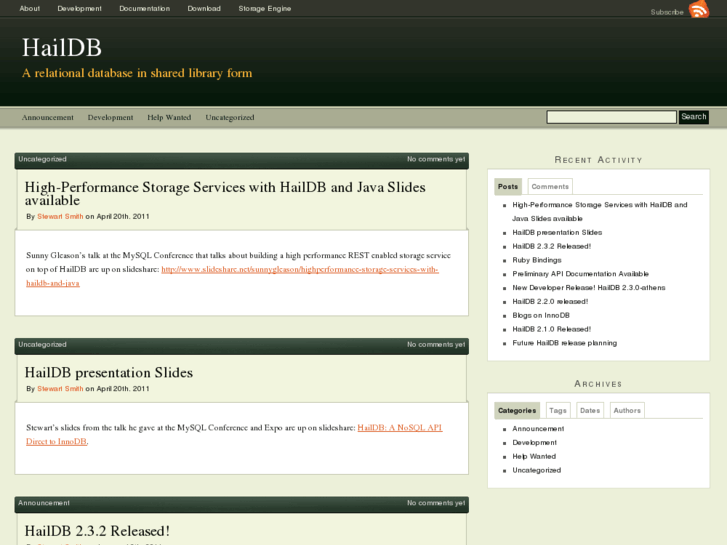Open the Development top menu item

click(x=79, y=8)
